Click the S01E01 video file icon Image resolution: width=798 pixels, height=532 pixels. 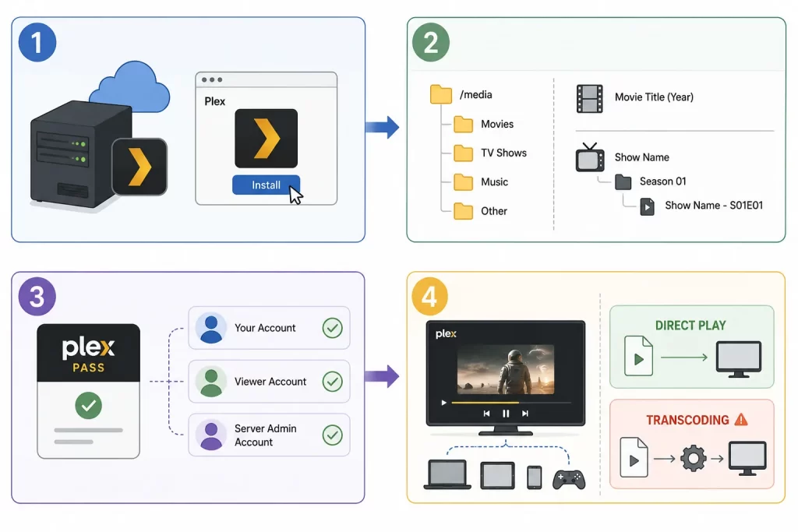(647, 206)
